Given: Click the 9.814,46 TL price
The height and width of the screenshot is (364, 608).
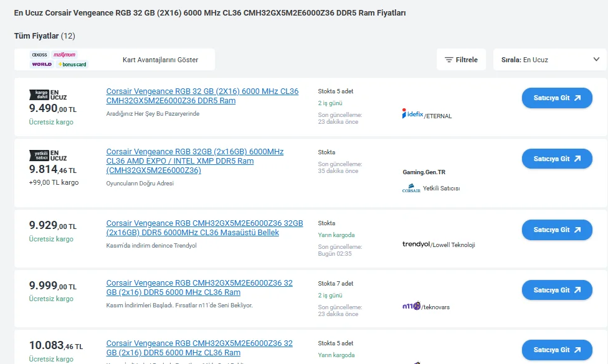Looking at the screenshot, I should pos(53,169).
